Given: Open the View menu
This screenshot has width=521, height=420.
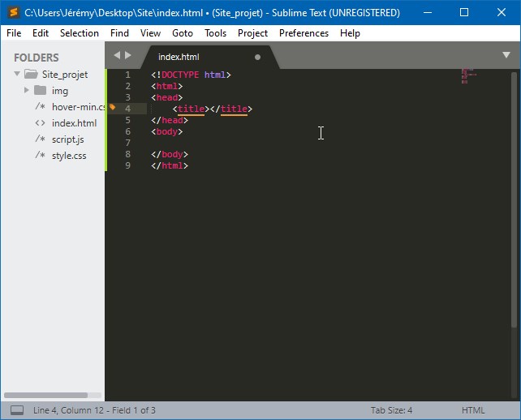Looking at the screenshot, I should (150, 33).
